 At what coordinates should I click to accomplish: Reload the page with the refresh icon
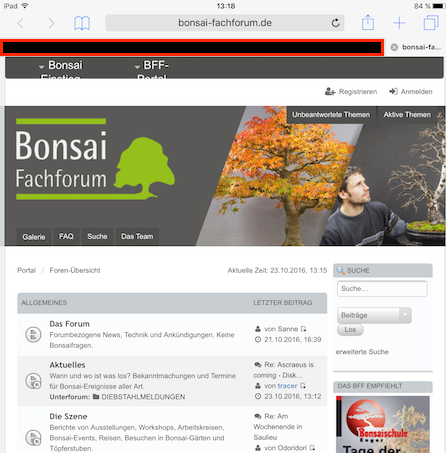click(335, 23)
